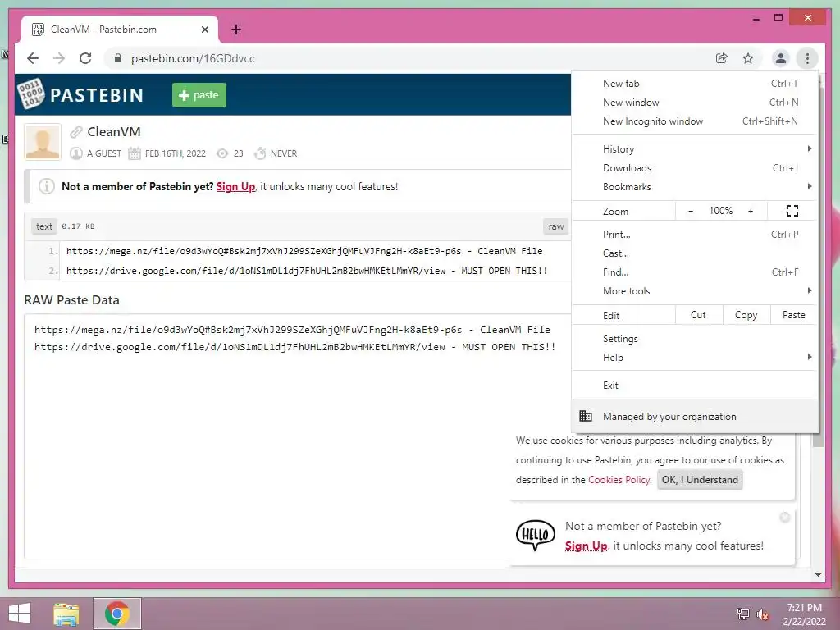This screenshot has width=840, height=630.
Task: Click the page scrollbar down arrow
Action: pyautogui.click(x=818, y=575)
